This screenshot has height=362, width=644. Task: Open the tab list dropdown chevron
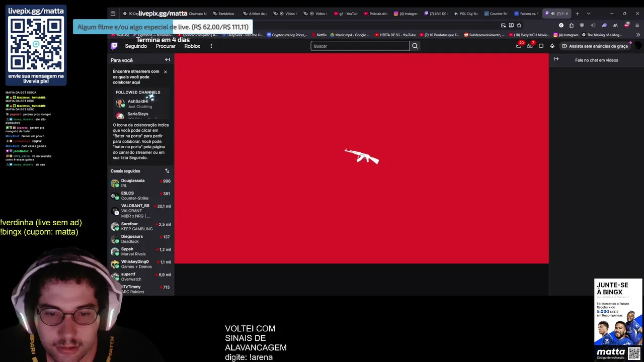tap(588, 14)
